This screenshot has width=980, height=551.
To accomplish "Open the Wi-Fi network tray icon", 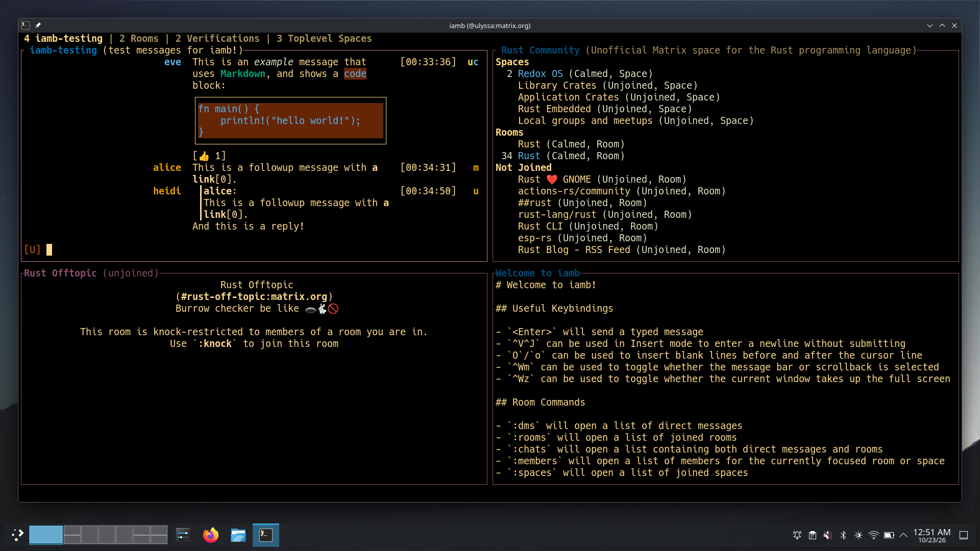I will click(874, 535).
